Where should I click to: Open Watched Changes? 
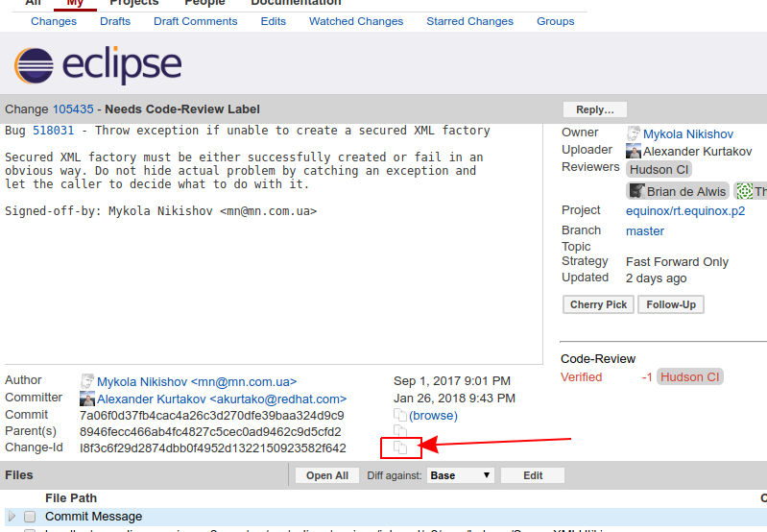[x=356, y=21]
